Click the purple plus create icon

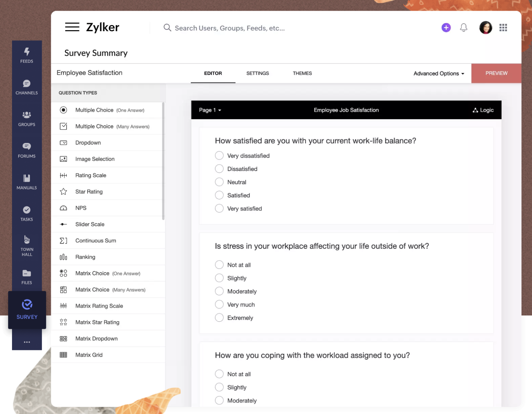pos(446,28)
